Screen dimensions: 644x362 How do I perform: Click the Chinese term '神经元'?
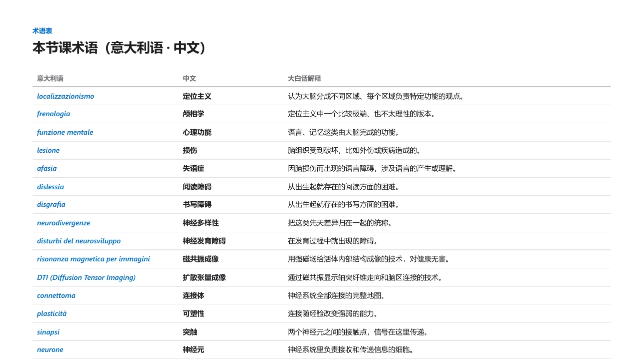tap(194, 349)
